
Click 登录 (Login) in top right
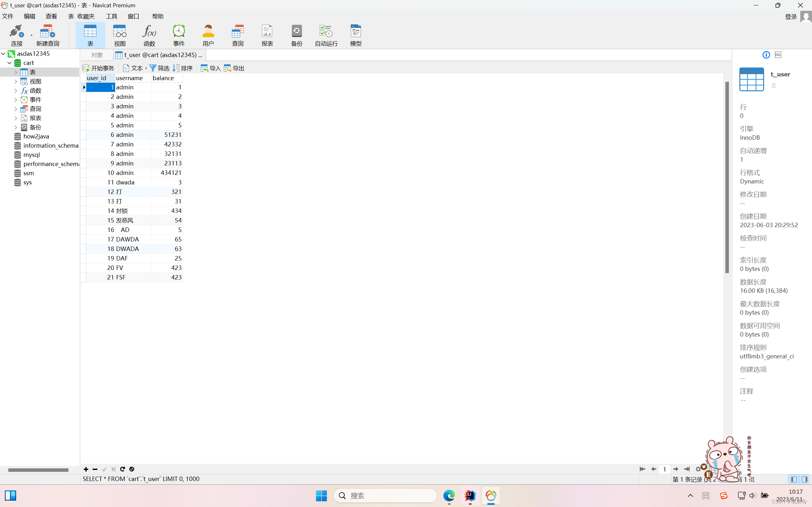pos(791,16)
